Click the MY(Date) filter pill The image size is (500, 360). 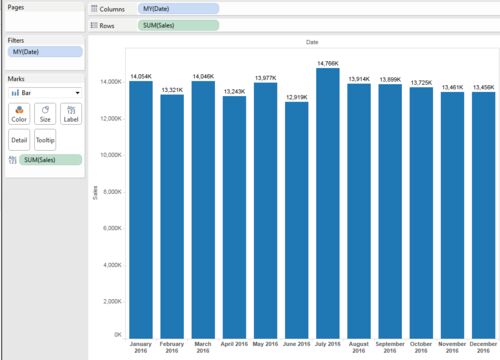point(45,52)
